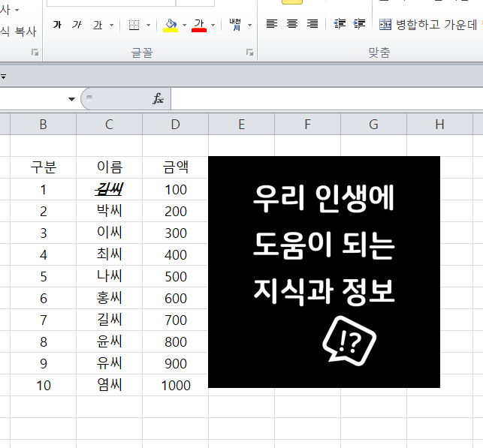Select cell containing 윤씨
This screenshot has width=483, height=448.
(110, 341)
